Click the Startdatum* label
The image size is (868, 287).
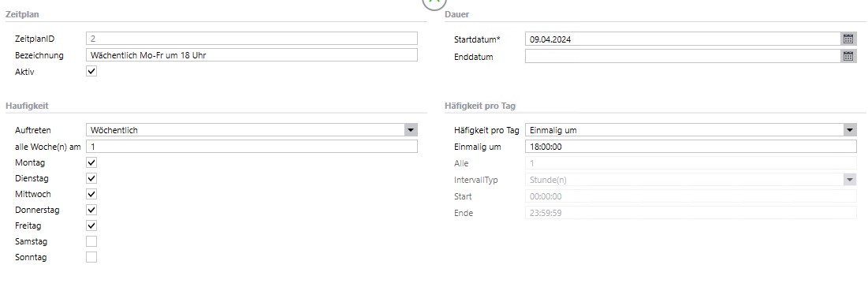pyautogui.click(x=477, y=39)
